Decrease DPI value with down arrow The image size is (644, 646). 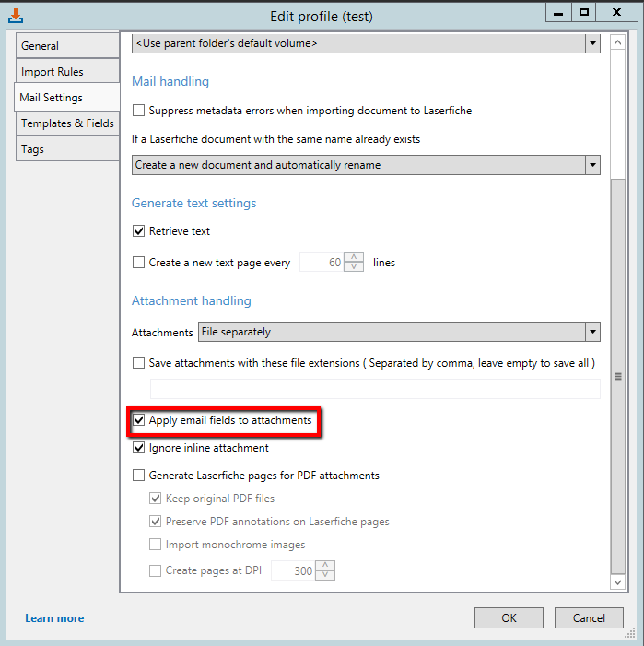[325, 576]
